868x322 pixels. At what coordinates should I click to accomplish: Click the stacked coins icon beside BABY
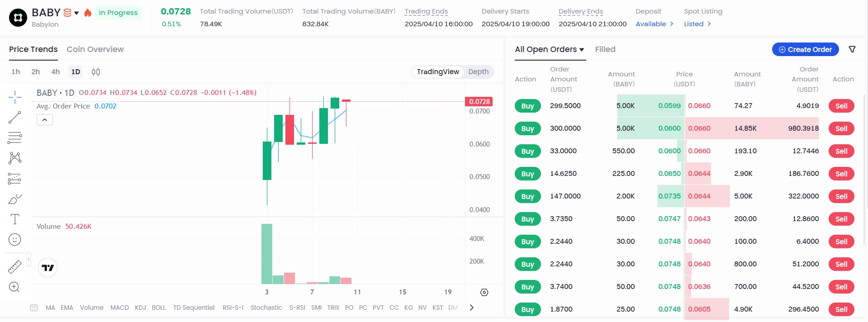[x=67, y=13]
